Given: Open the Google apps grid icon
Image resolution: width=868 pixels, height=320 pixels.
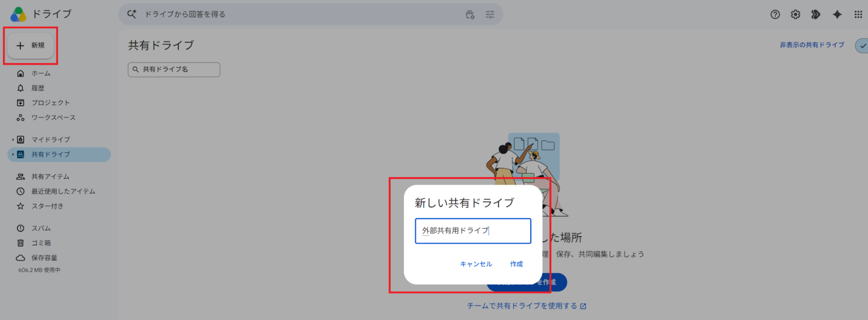Looking at the screenshot, I should tap(858, 14).
